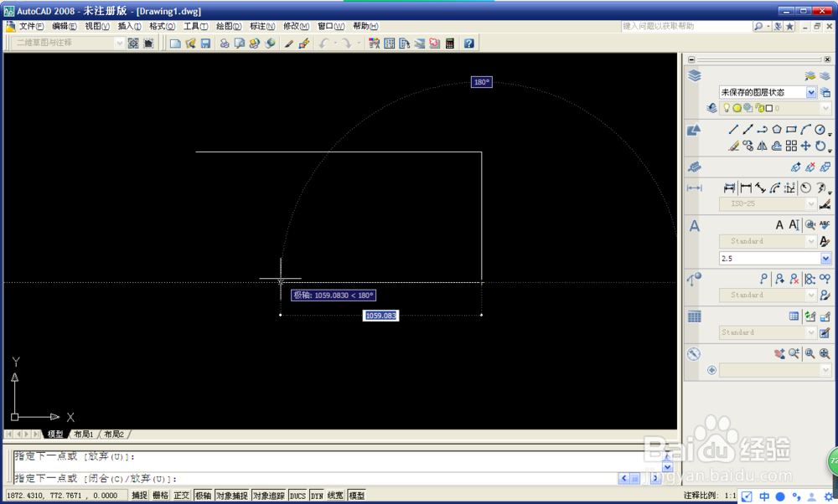Open the 绘图(D) menu
838x504 pixels.
coord(229,26)
